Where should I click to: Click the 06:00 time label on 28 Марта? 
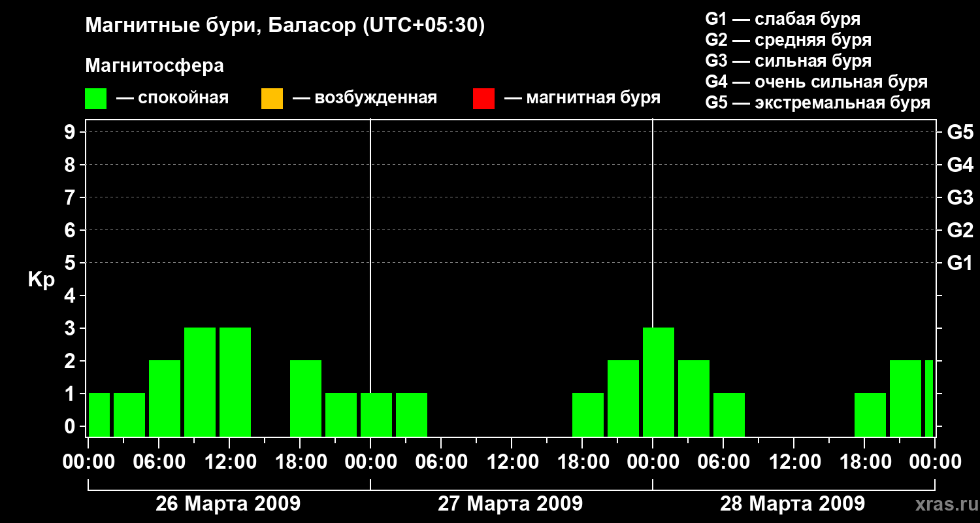click(723, 462)
